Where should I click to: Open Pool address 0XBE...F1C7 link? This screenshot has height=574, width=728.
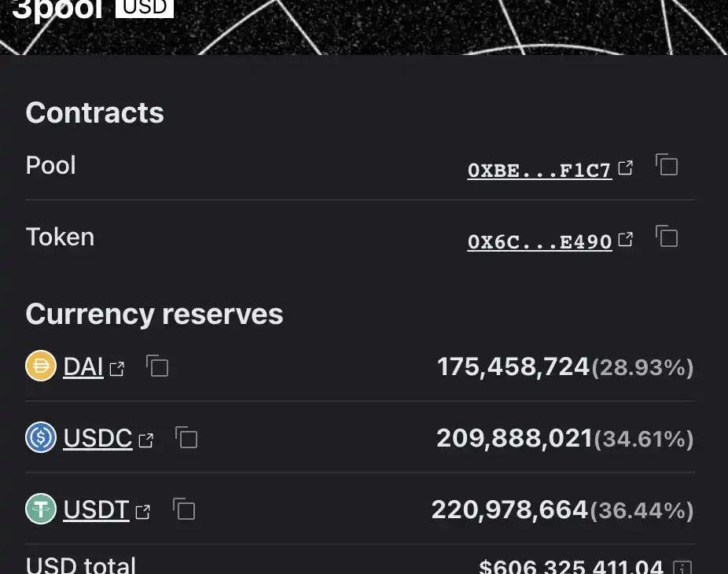[539, 170]
